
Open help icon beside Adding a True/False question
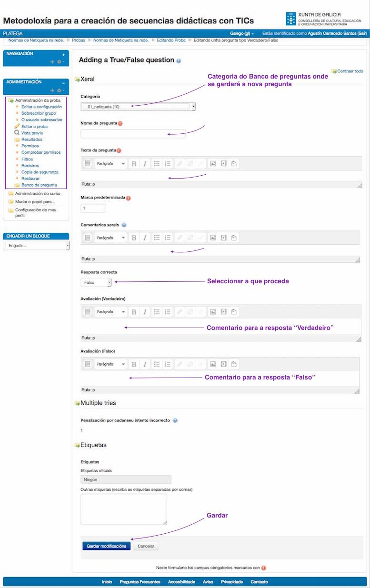pyautogui.click(x=179, y=61)
